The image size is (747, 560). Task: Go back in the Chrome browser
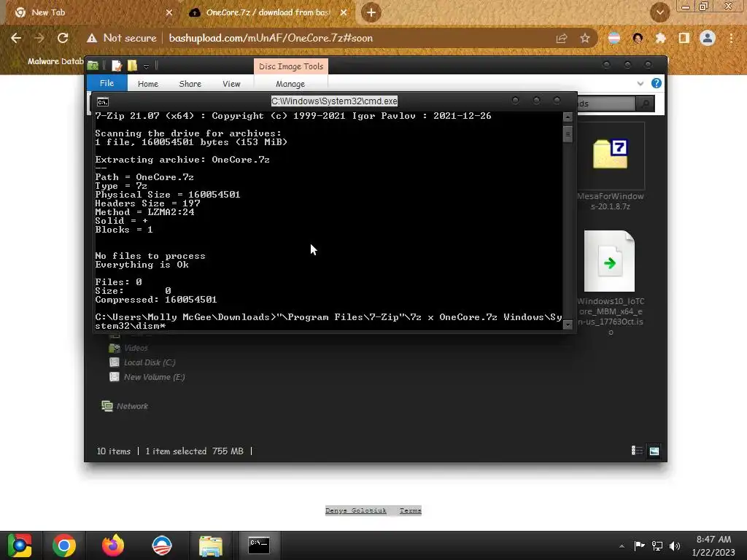tap(16, 38)
